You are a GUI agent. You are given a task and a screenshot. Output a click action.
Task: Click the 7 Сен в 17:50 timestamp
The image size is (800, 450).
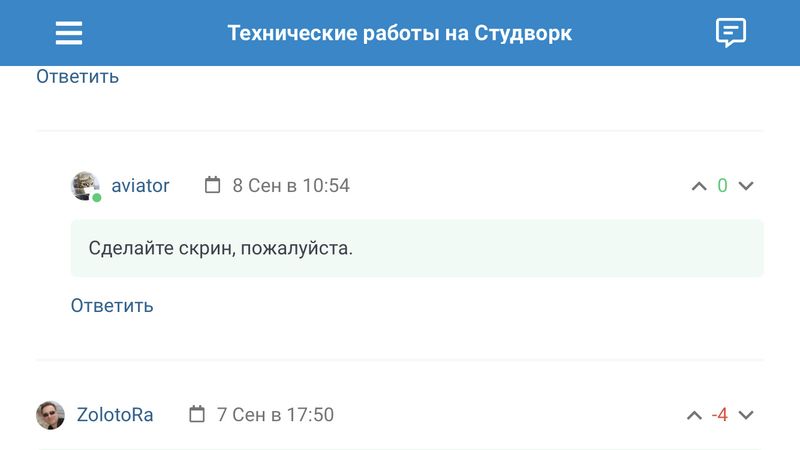275,415
